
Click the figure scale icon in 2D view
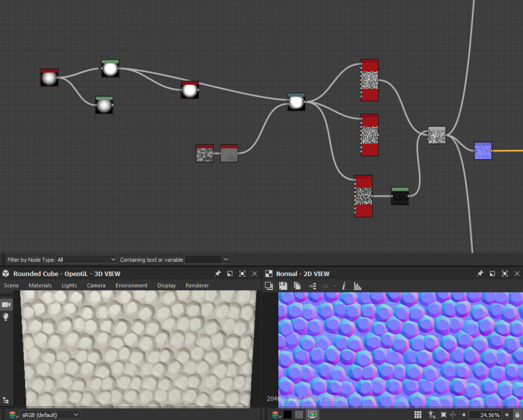point(432,415)
